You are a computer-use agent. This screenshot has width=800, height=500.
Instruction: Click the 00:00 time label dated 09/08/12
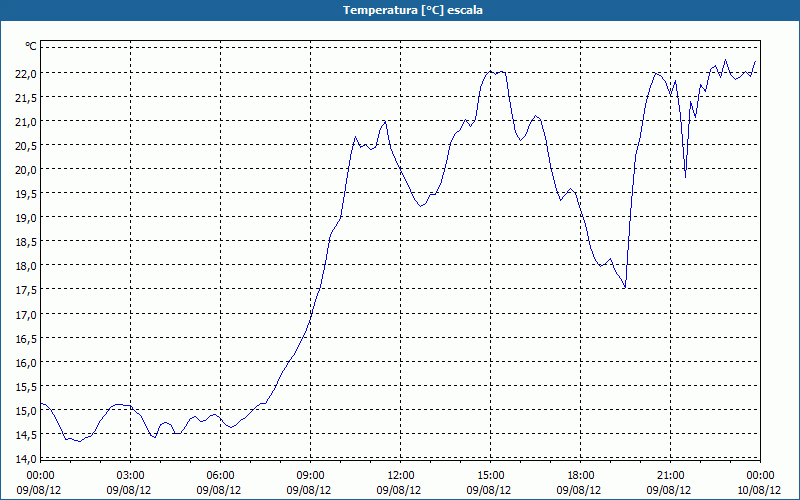[40, 476]
